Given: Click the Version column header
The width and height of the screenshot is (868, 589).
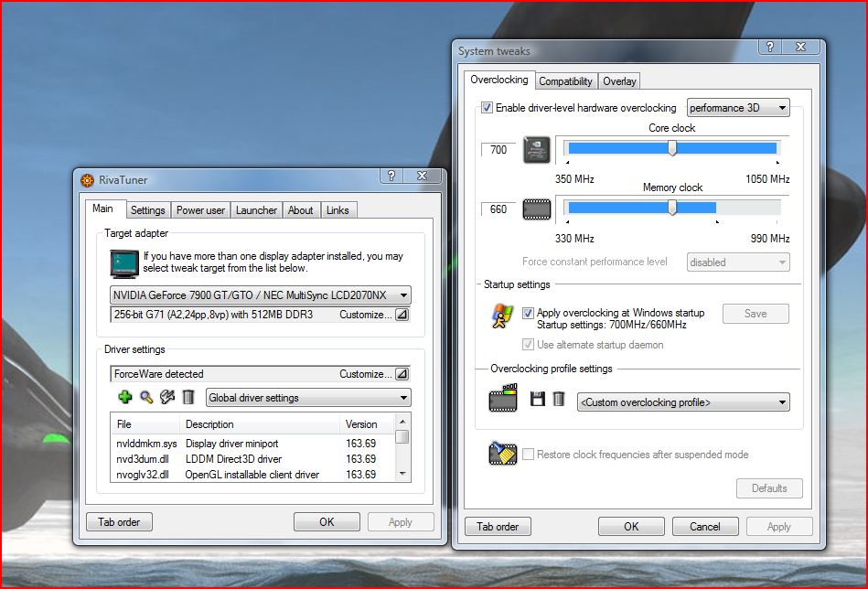Looking at the screenshot, I should [367, 424].
